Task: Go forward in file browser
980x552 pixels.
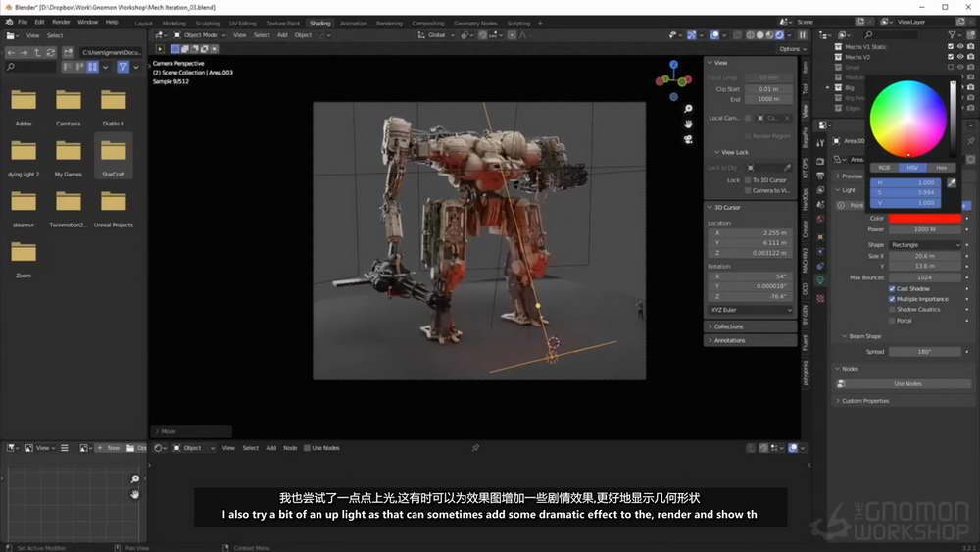Action: pos(24,53)
